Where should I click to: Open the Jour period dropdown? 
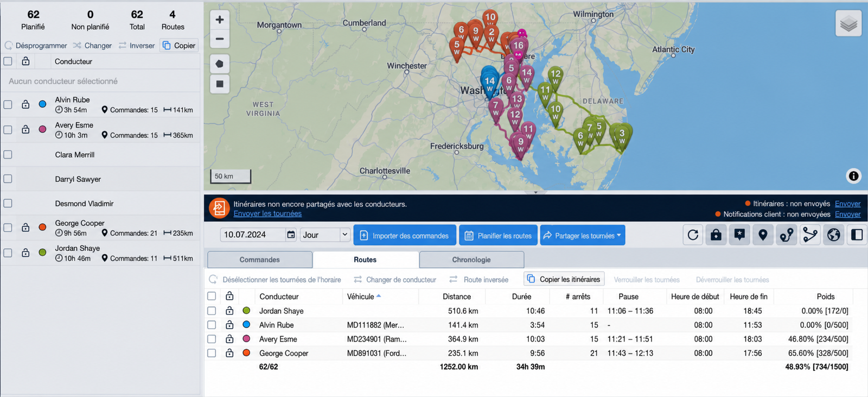[325, 235]
